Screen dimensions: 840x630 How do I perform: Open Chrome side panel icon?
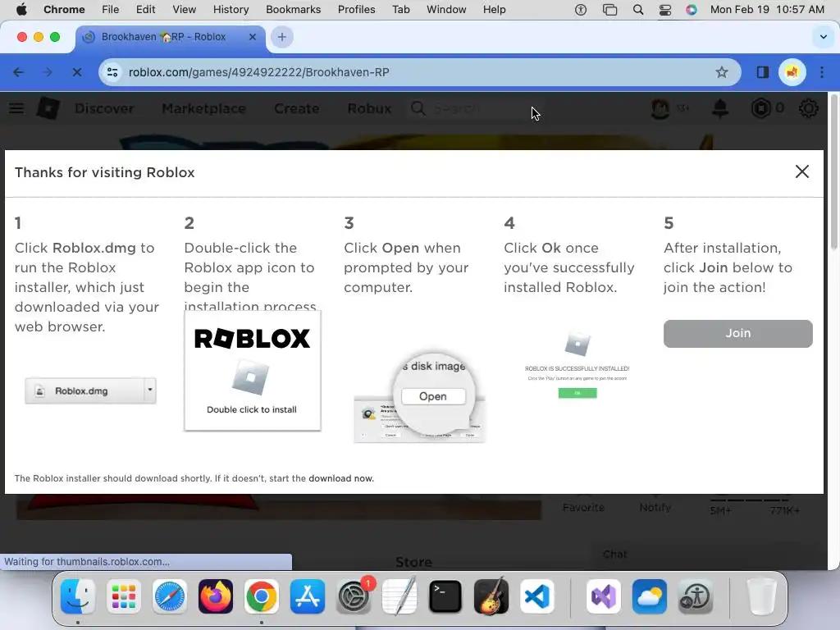762,72
